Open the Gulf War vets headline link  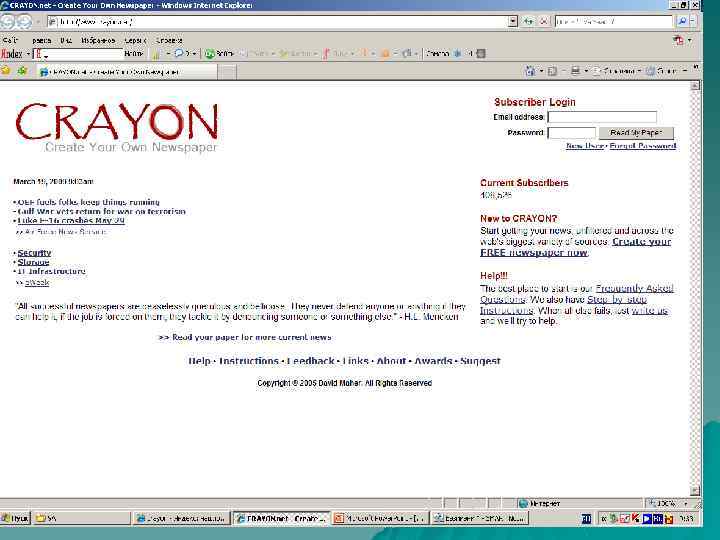[x=101, y=212]
